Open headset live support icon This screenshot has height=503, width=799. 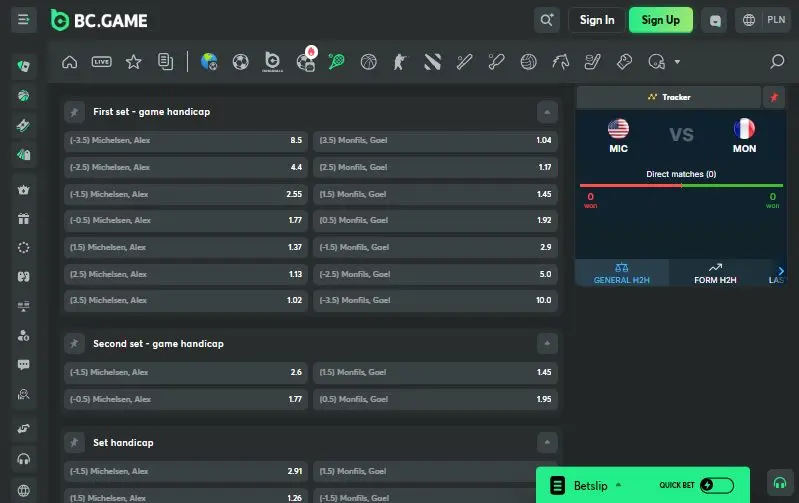[24, 459]
